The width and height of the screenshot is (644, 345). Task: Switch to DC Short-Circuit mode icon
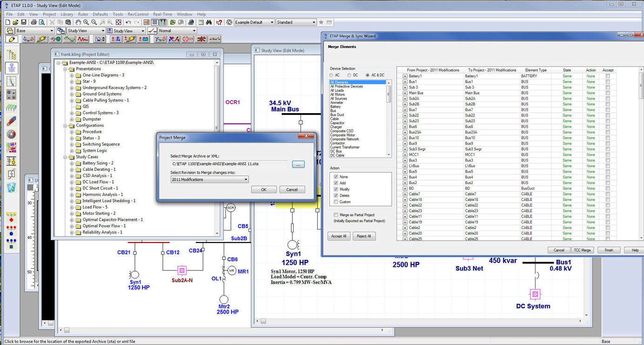coord(130,39)
